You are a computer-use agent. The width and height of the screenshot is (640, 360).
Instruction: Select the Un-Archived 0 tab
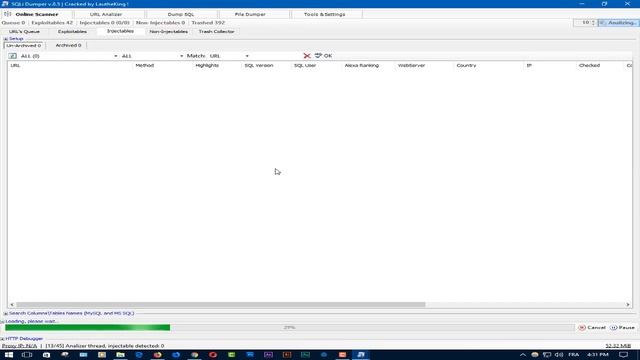pyautogui.click(x=24, y=45)
